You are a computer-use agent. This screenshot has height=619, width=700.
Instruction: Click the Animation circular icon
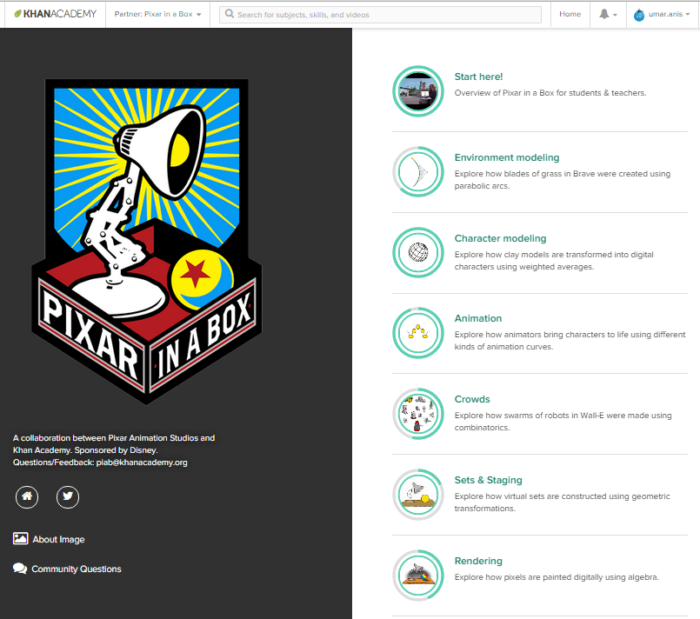[x=418, y=332]
